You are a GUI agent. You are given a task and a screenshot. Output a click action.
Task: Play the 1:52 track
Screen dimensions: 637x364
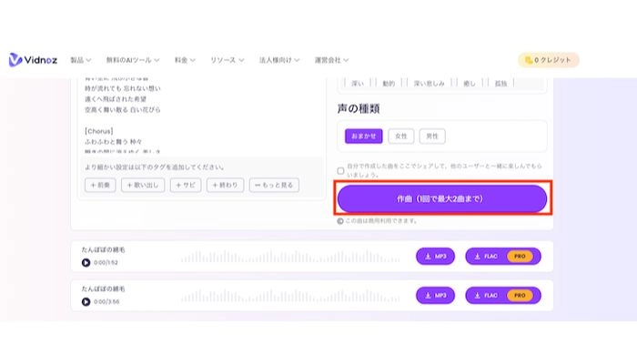point(86,263)
